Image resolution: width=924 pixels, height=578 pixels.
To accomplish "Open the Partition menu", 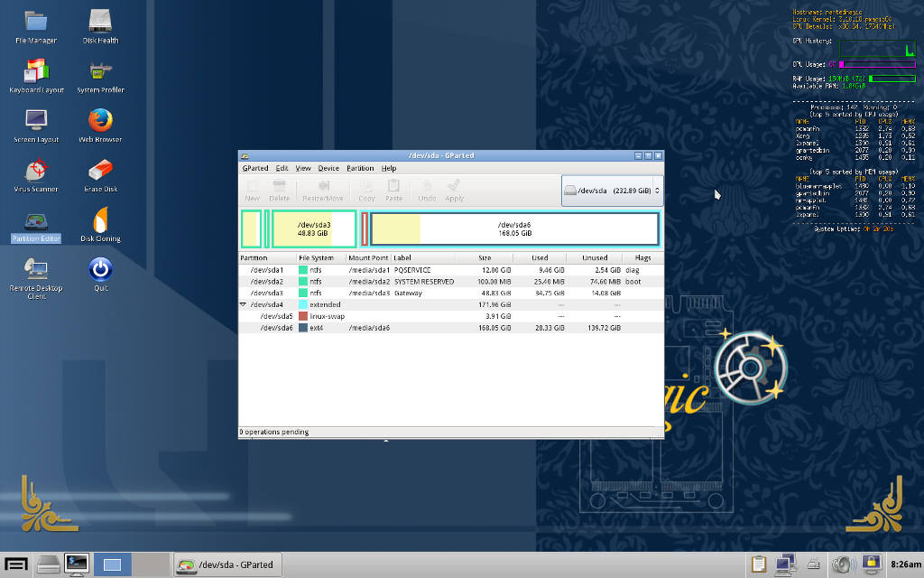I will click(x=360, y=168).
